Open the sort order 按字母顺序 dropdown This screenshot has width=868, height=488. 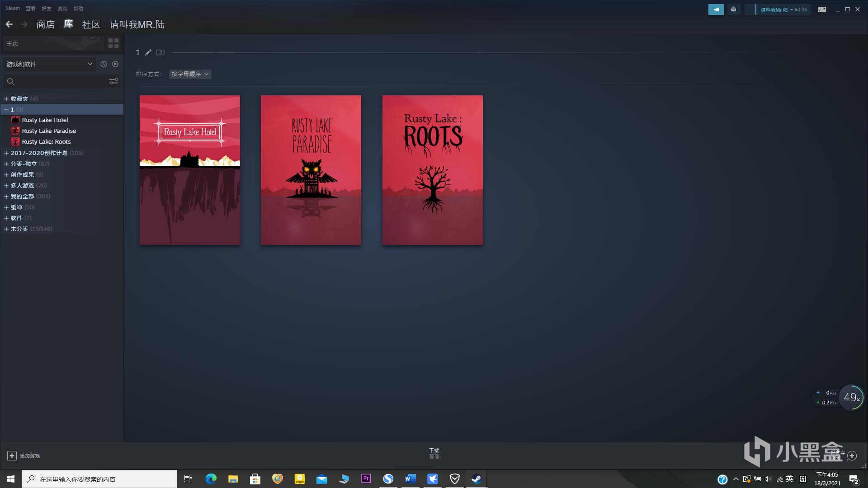tap(190, 74)
